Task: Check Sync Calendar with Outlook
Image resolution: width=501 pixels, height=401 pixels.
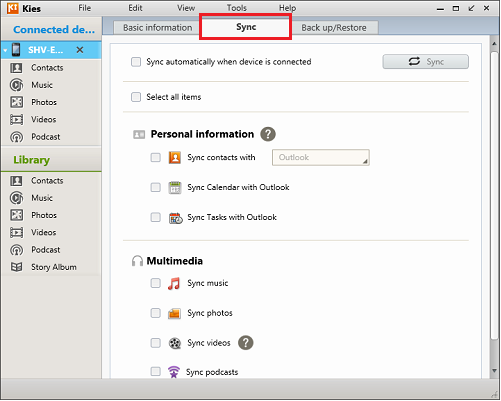Action: click(156, 187)
